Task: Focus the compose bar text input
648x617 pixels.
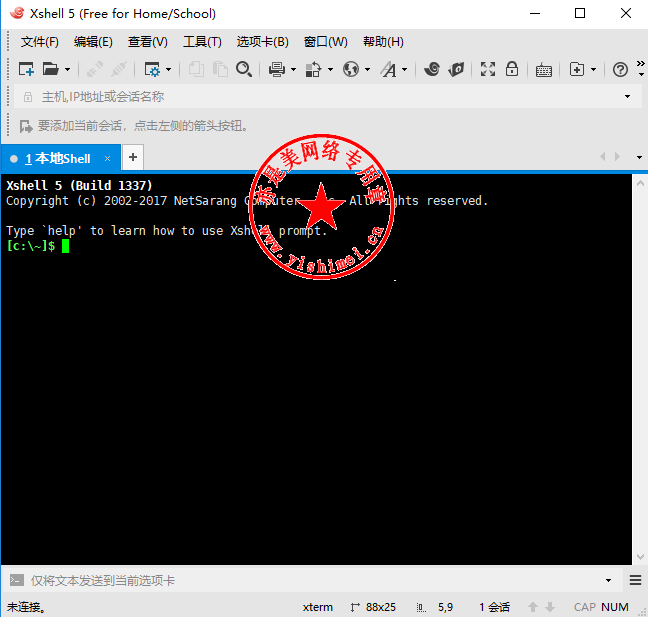Action: click(x=314, y=581)
